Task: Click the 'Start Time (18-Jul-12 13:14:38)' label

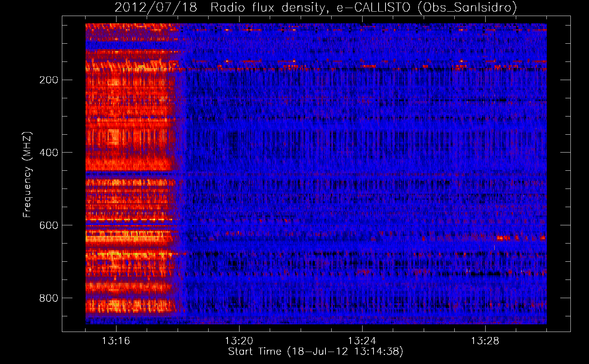Action: (x=316, y=352)
